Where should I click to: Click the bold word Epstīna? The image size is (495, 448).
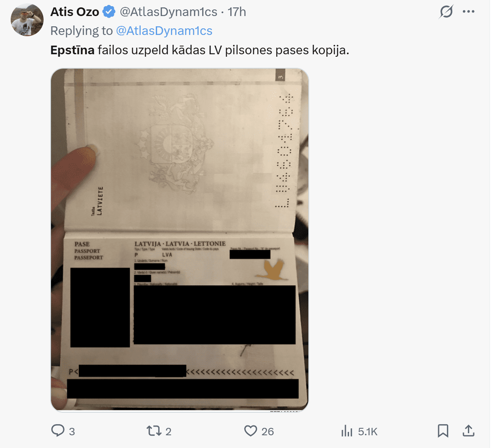pos(72,50)
